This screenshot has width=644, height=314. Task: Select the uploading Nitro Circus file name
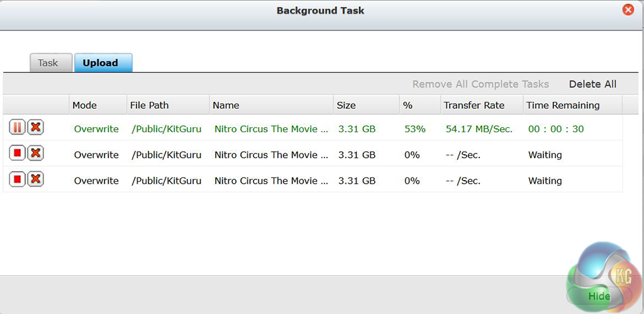tap(271, 129)
